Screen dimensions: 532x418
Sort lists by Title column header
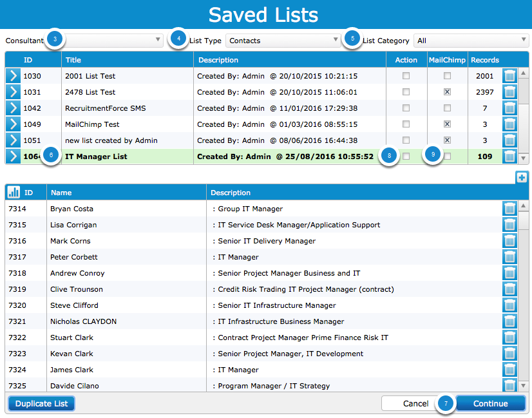tap(128, 60)
